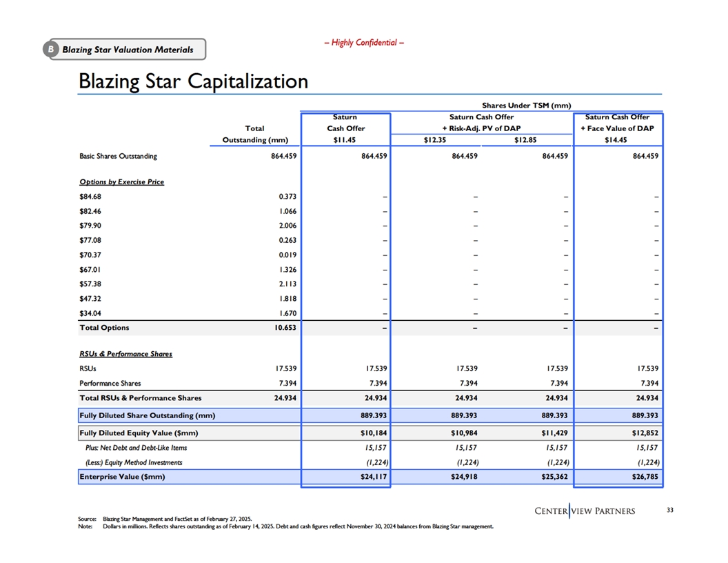
Task: Click the page number 33
Action: (671, 511)
